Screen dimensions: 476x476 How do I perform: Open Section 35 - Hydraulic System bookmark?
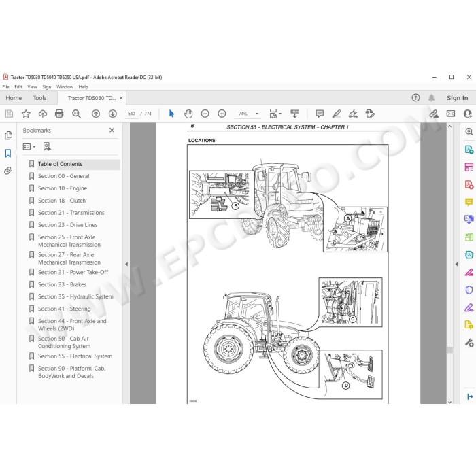click(75, 296)
